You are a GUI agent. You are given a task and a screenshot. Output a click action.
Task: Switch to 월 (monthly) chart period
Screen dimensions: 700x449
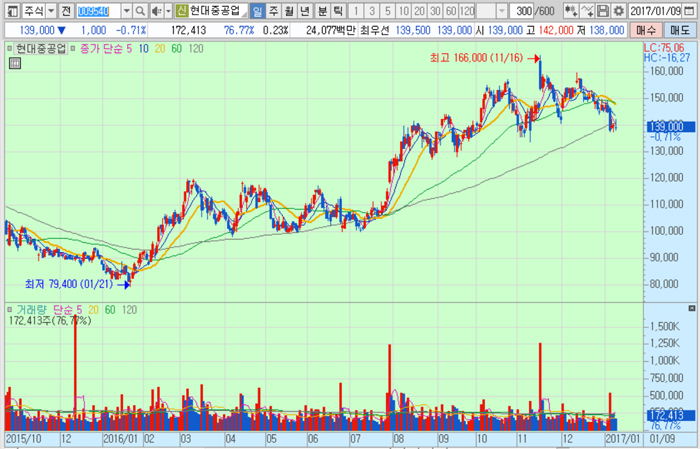pyautogui.click(x=290, y=10)
